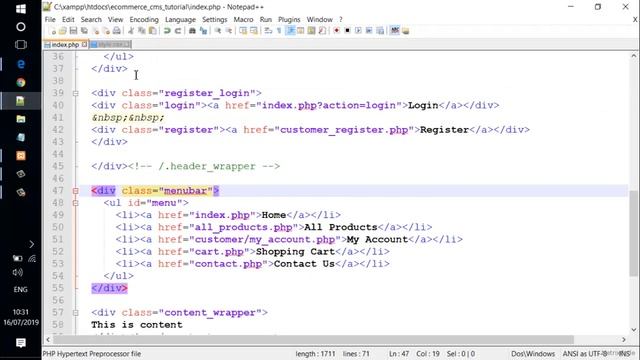Click the Close All toolbar icon

106,31
